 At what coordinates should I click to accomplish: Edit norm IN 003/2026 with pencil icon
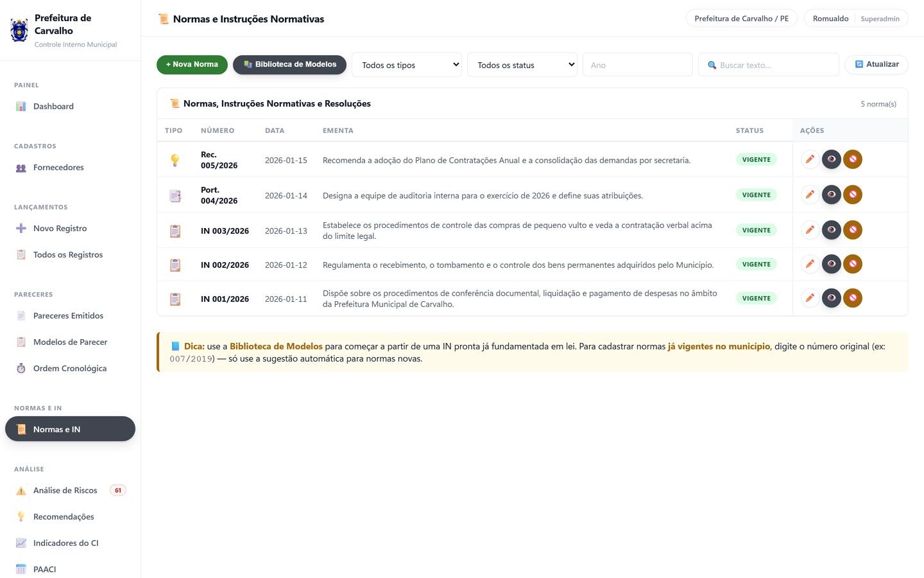pyautogui.click(x=810, y=230)
